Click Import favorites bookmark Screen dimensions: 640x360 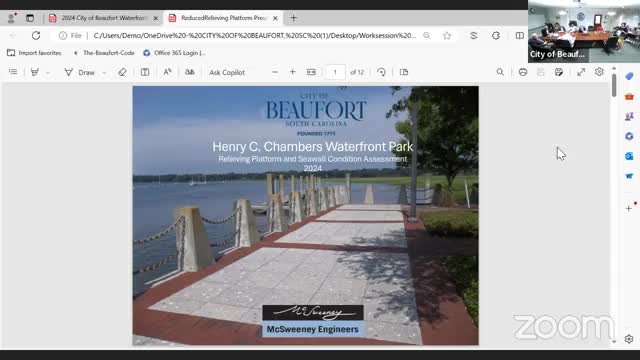point(34,53)
